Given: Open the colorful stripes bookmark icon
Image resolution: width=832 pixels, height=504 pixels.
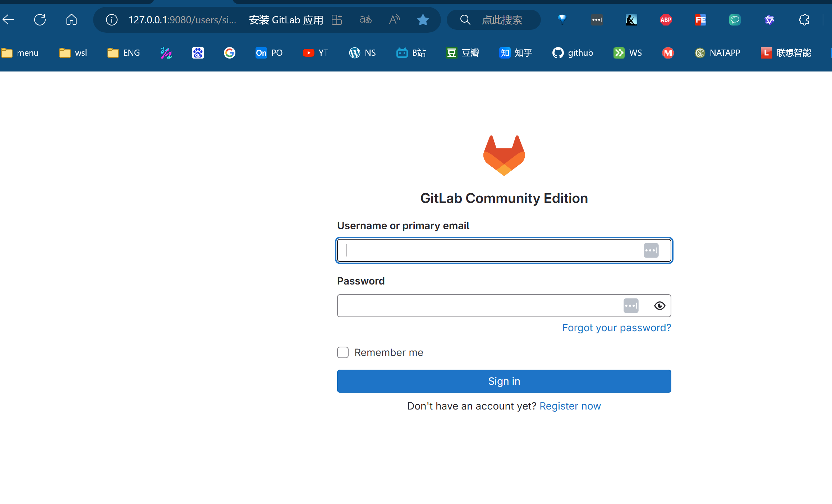Looking at the screenshot, I should click(x=166, y=53).
